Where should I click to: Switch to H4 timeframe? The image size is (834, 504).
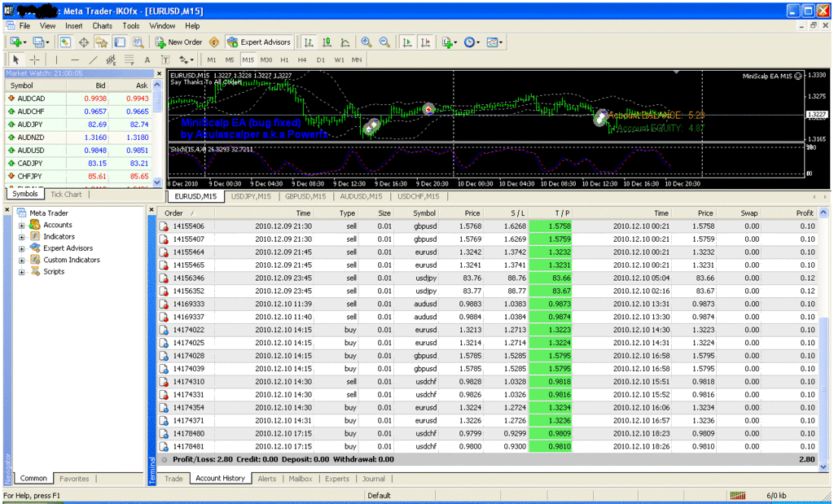[x=302, y=60]
